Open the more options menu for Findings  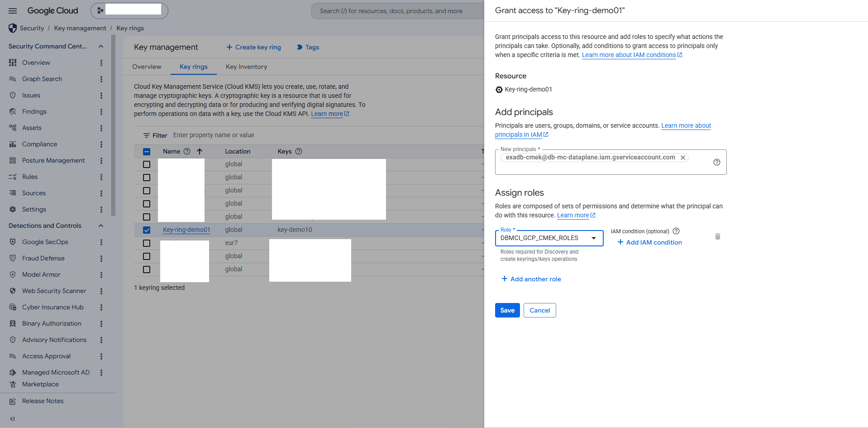point(101,112)
